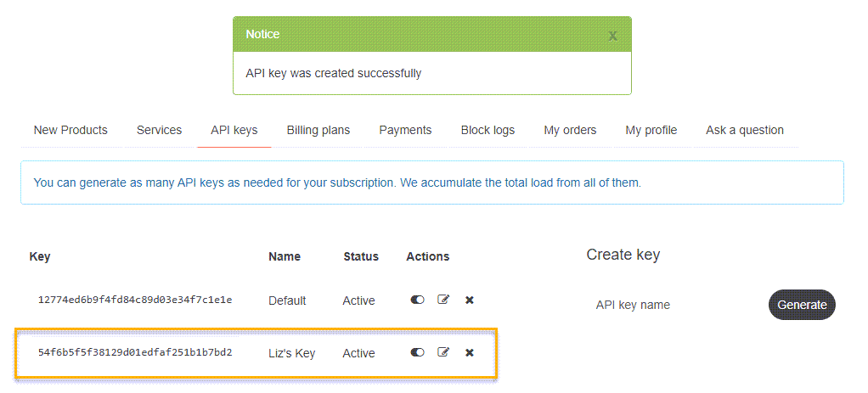Edit the Liz's Key entry

point(443,352)
